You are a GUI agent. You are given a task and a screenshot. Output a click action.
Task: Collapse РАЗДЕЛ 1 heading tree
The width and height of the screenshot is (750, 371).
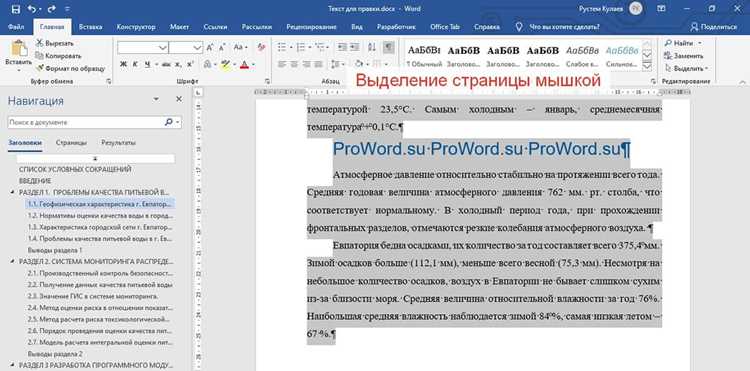click(x=12, y=192)
